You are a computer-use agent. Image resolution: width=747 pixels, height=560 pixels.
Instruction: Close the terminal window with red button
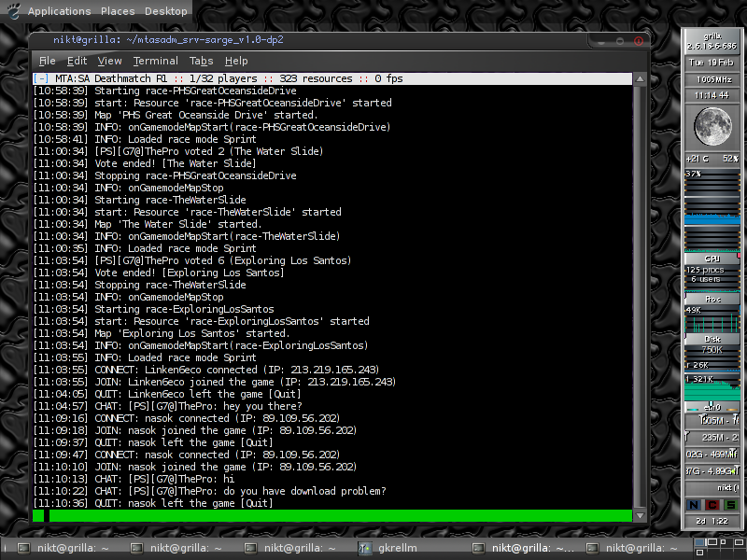pyautogui.click(x=639, y=40)
